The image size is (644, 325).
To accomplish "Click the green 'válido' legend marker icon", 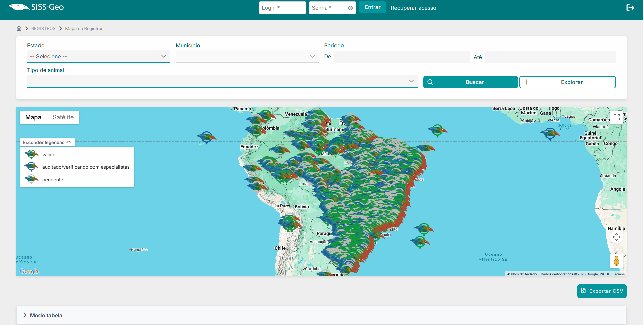I will coord(31,155).
